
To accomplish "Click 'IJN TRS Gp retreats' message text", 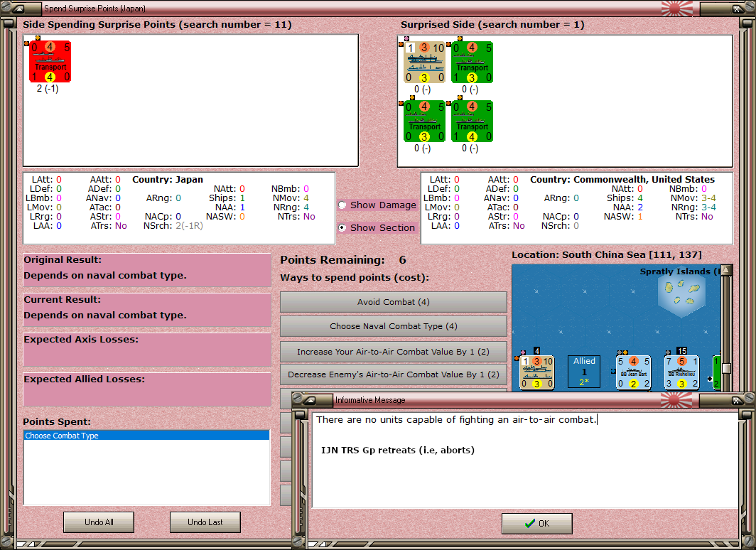I will click(398, 451).
